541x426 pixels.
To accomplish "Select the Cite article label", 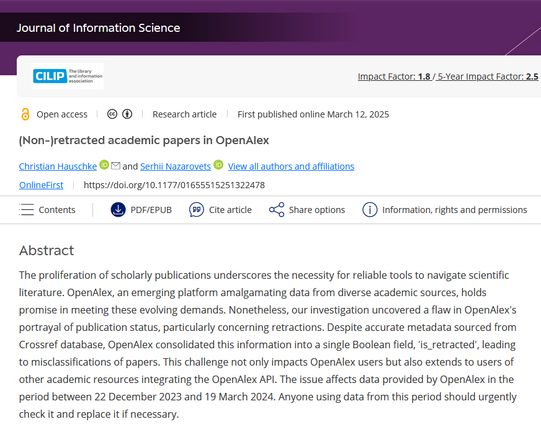I will coord(230,210).
